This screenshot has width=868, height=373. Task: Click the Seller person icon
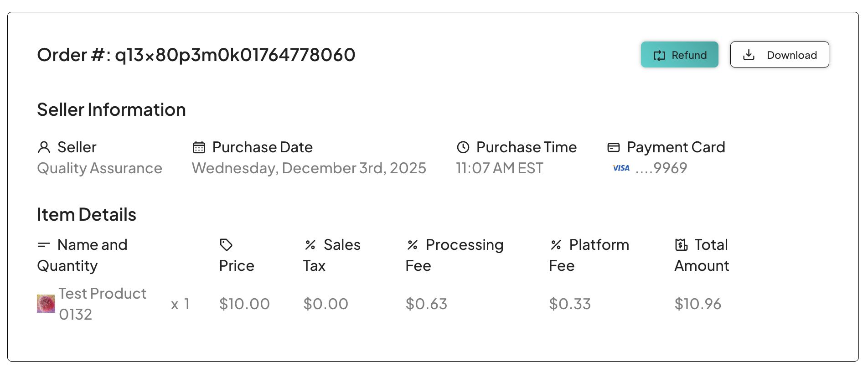(44, 147)
